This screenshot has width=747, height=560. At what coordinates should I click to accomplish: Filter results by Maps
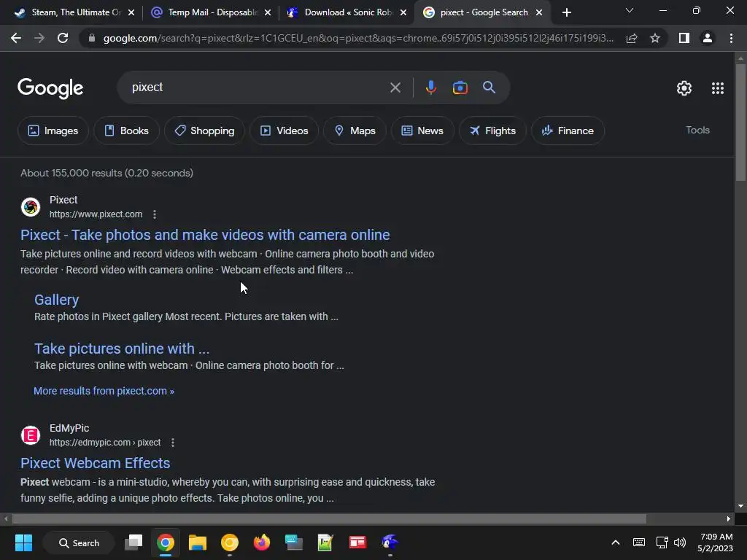pos(355,131)
